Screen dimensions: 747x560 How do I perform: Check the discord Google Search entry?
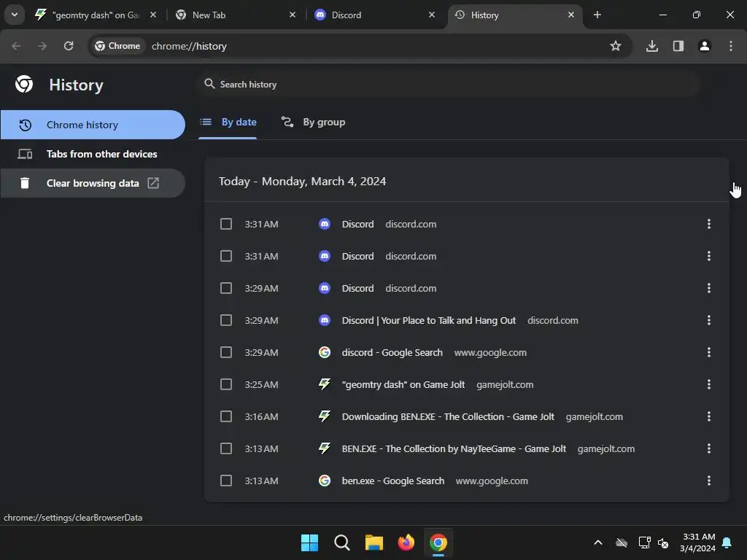(x=226, y=352)
